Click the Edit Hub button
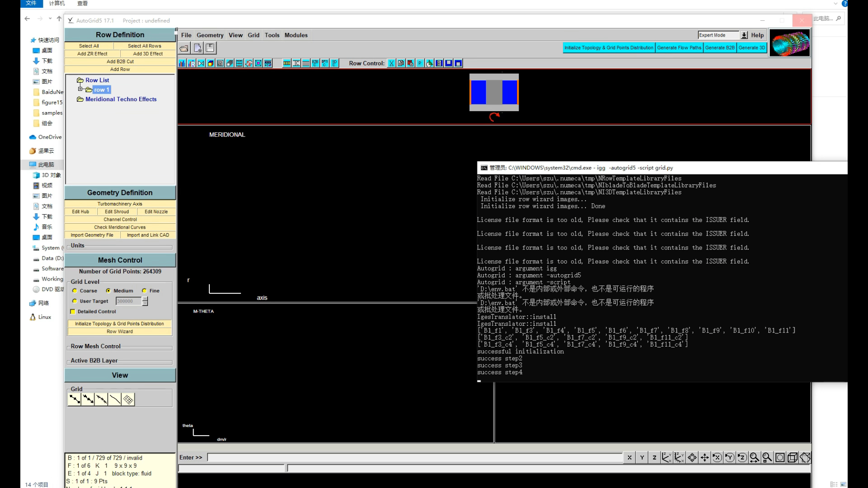The width and height of the screenshot is (868, 488). click(x=80, y=211)
